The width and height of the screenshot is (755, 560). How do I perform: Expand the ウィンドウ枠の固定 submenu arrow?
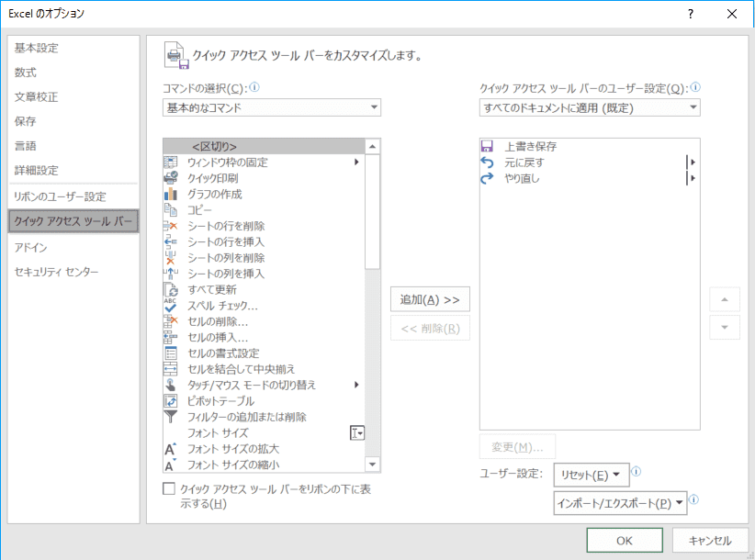[x=356, y=162]
